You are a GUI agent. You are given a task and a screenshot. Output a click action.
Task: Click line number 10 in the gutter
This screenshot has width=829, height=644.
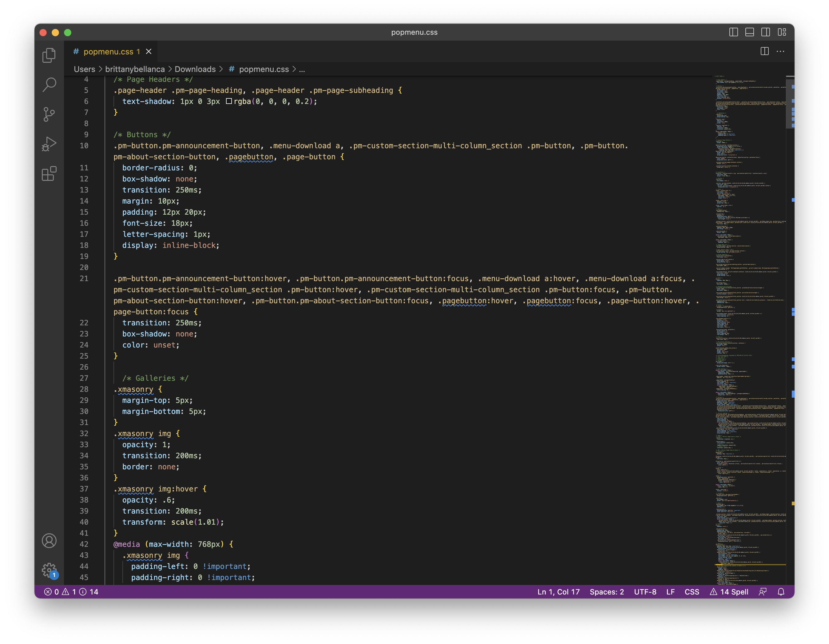coord(84,145)
